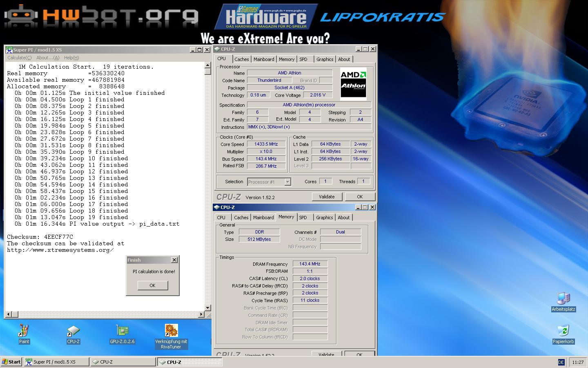This screenshot has height=368, width=588.
Task: Switch to the active CPU-Z taskbar button
Action: click(x=190, y=362)
